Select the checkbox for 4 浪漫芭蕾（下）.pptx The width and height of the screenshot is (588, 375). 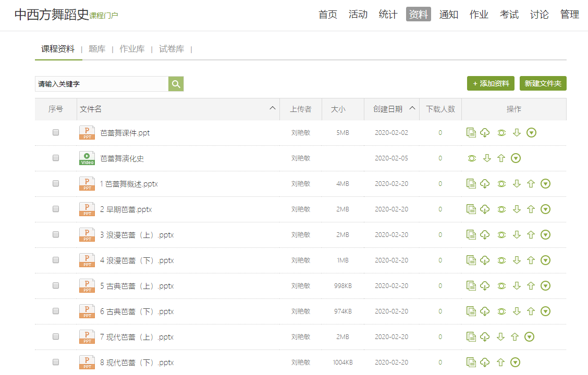pyautogui.click(x=56, y=260)
